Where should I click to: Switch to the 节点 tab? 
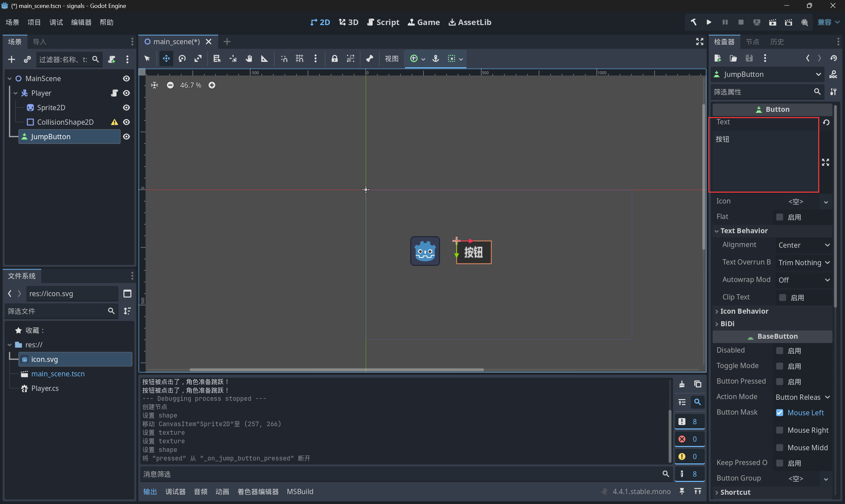pos(752,42)
